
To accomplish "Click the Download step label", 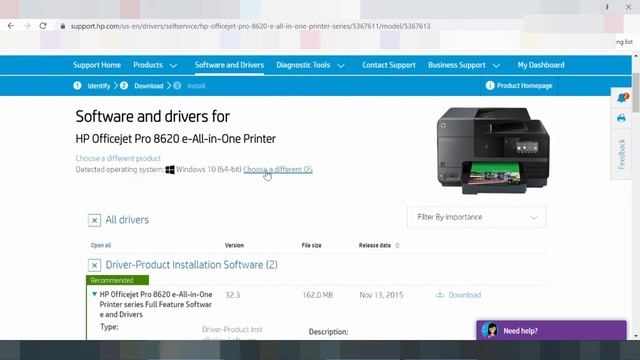I will click(x=149, y=86).
